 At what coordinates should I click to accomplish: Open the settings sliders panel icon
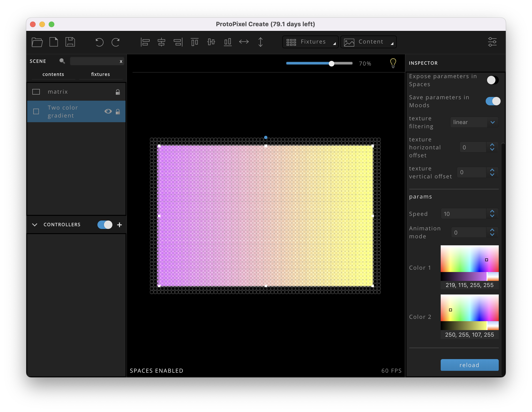(x=492, y=42)
